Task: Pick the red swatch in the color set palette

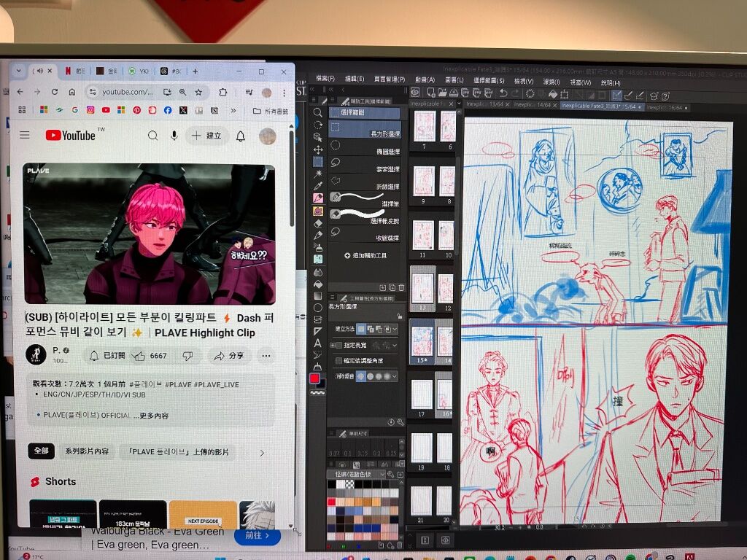Action: click(332, 502)
